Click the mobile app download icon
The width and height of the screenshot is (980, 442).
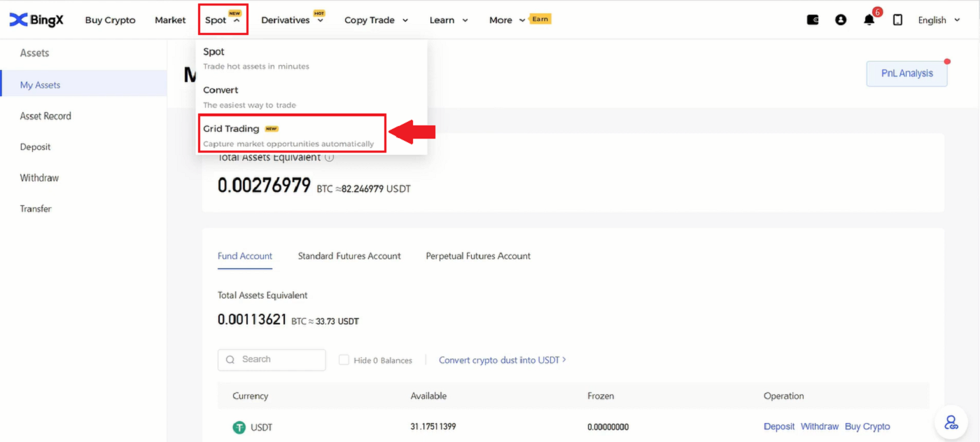click(x=898, y=20)
